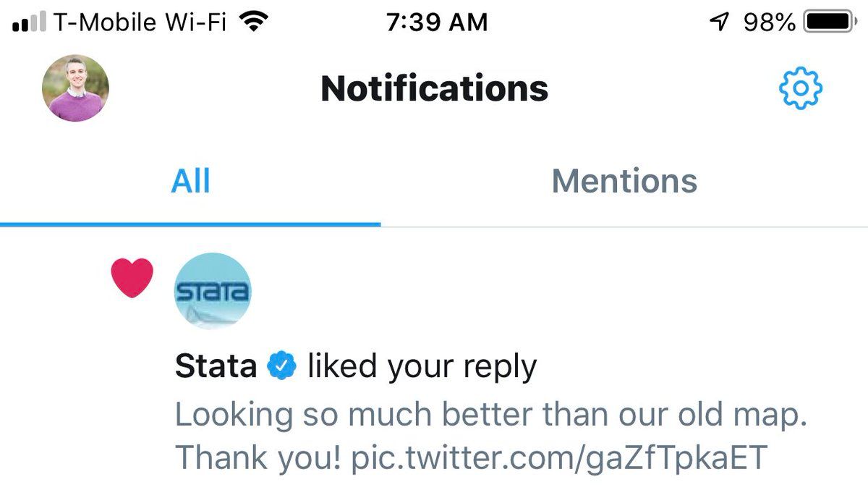This screenshot has height=485, width=868.
Task: Open Stata's profile picture logo
Action: pyautogui.click(x=213, y=291)
